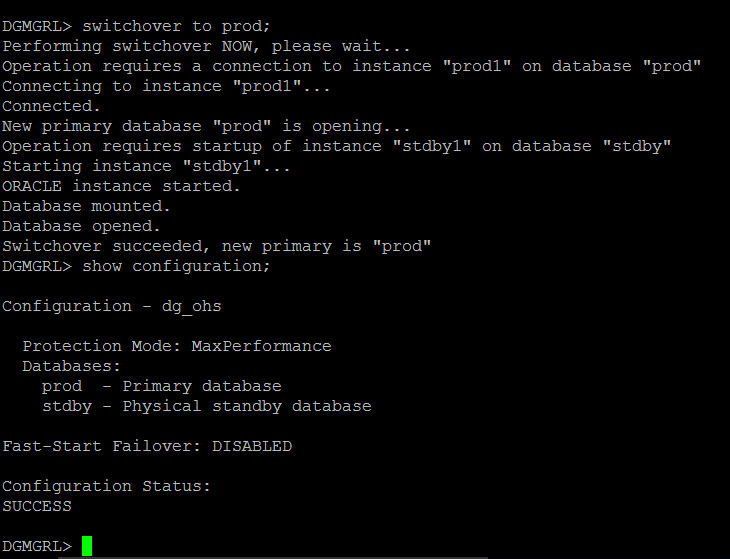Click 'Fast-Start Failover: DISABLED' line

click(147, 446)
